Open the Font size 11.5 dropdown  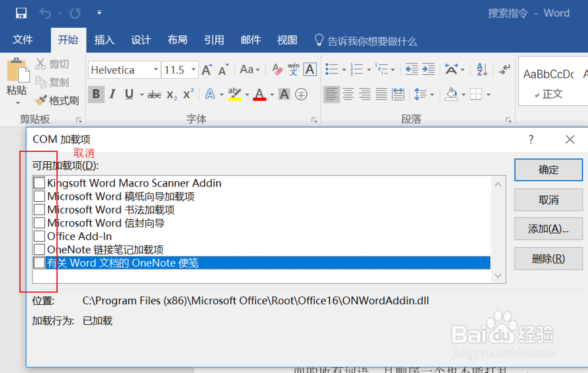pos(193,70)
